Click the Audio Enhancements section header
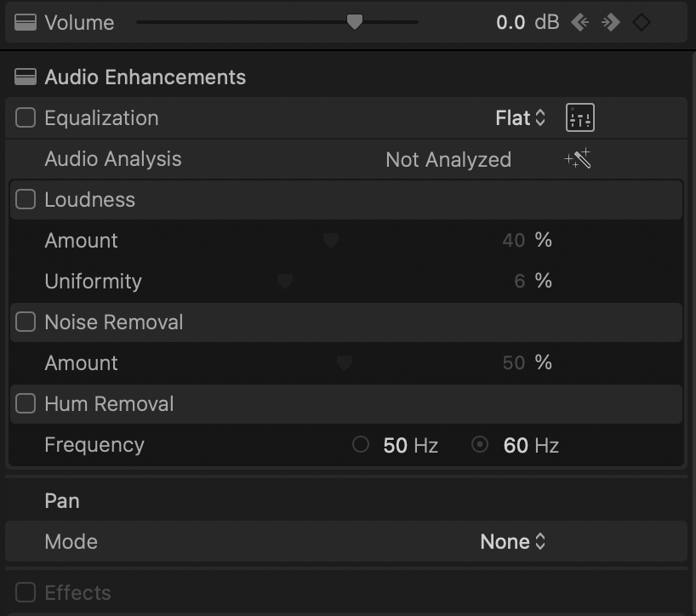This screenshot has height=616, width=696. pyautogui.click(x=145, y=77)
